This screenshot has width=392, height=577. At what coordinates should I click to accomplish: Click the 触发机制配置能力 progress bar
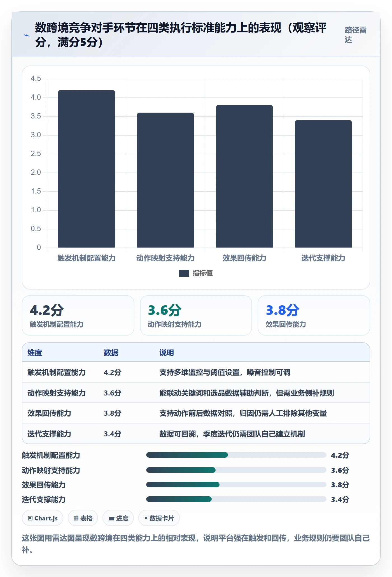click(236, 455)
